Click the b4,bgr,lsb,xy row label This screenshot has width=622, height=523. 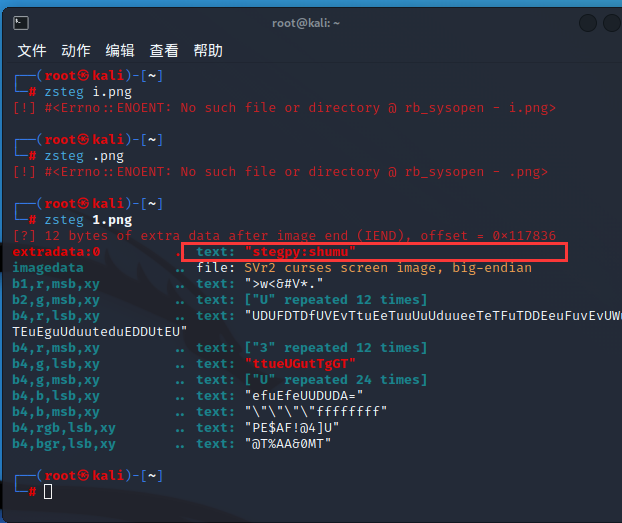64,444
